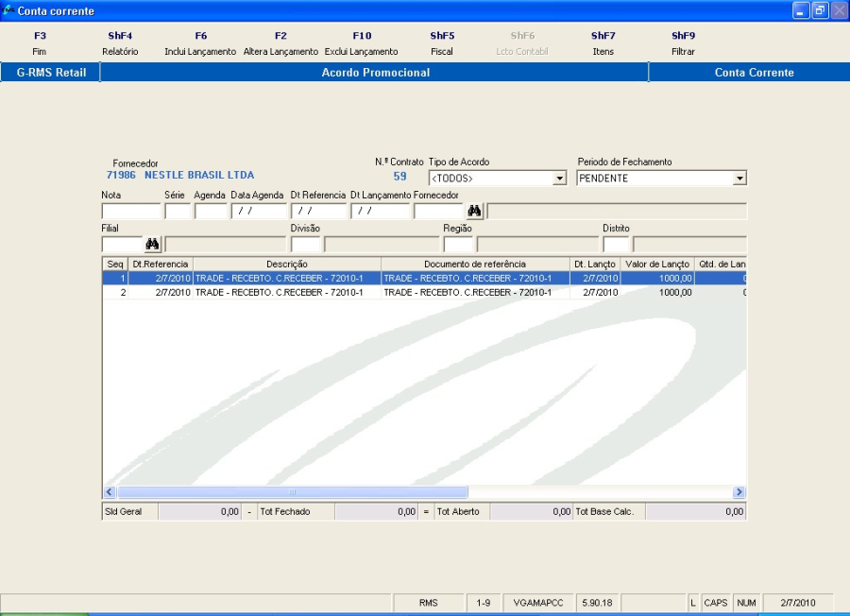
Task: Click ShF4 Relatório
Action: point(120,43)
